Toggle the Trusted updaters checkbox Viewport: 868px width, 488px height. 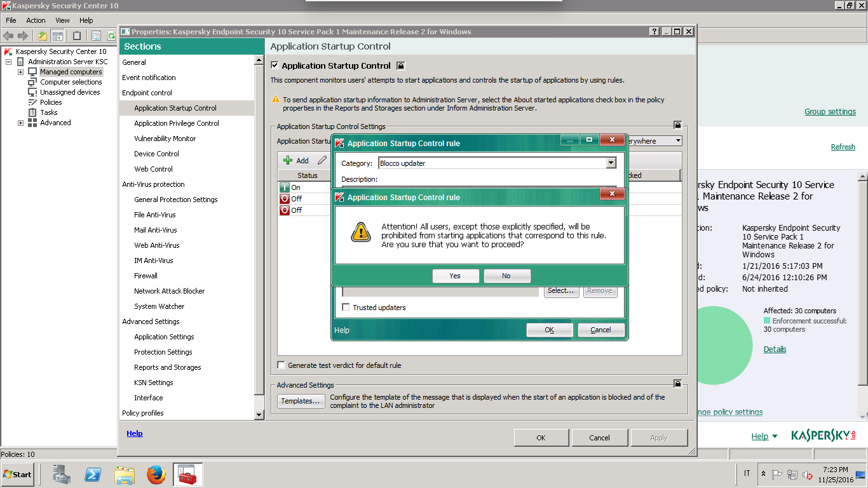pos(346,308)
